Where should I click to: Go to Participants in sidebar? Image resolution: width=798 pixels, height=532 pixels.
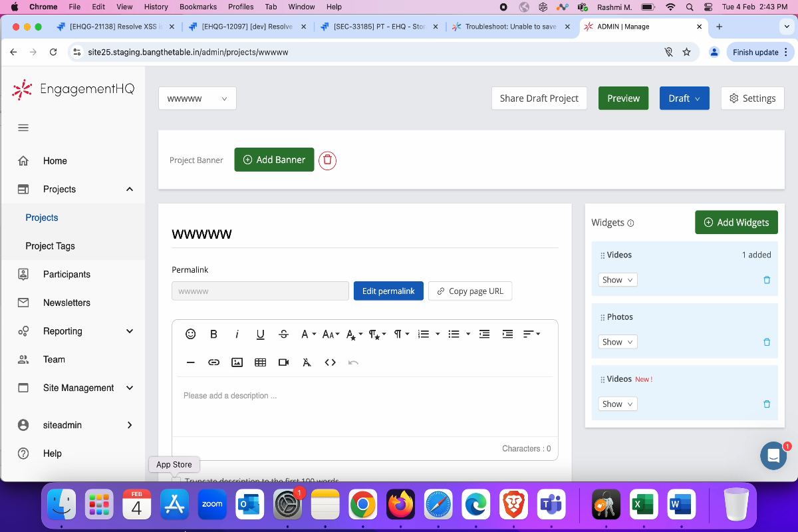click(x=66, y=274)
